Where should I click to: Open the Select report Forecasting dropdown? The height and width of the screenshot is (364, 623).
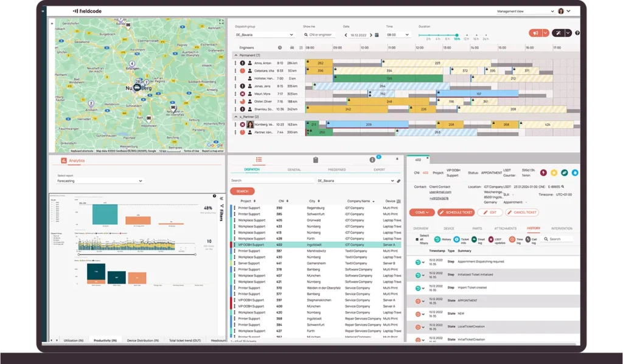pos(99,180)
